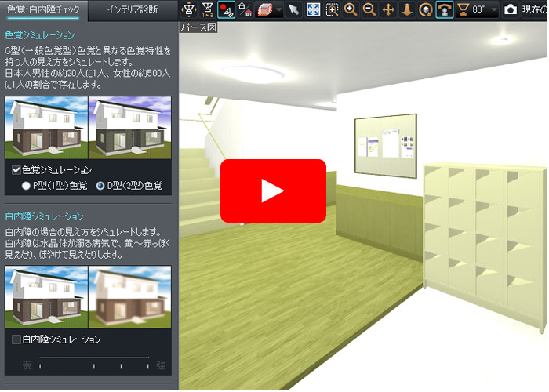
Task: Click the zoom region selection icon
Action: [332, 9]
